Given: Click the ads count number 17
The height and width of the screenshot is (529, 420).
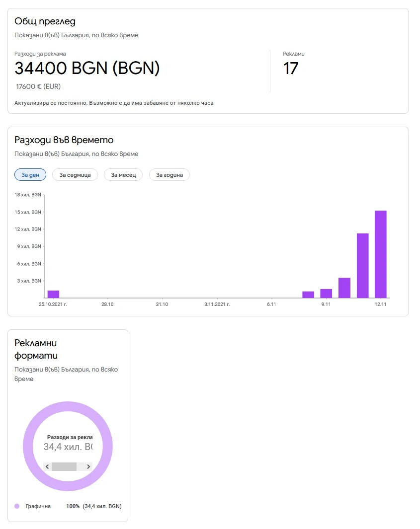Looking at the screenshot, I should (x=291, y=69).
